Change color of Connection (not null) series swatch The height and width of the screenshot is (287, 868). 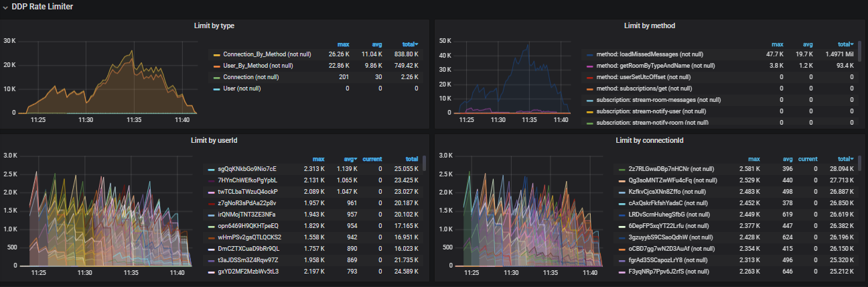(x=217, y=77)
